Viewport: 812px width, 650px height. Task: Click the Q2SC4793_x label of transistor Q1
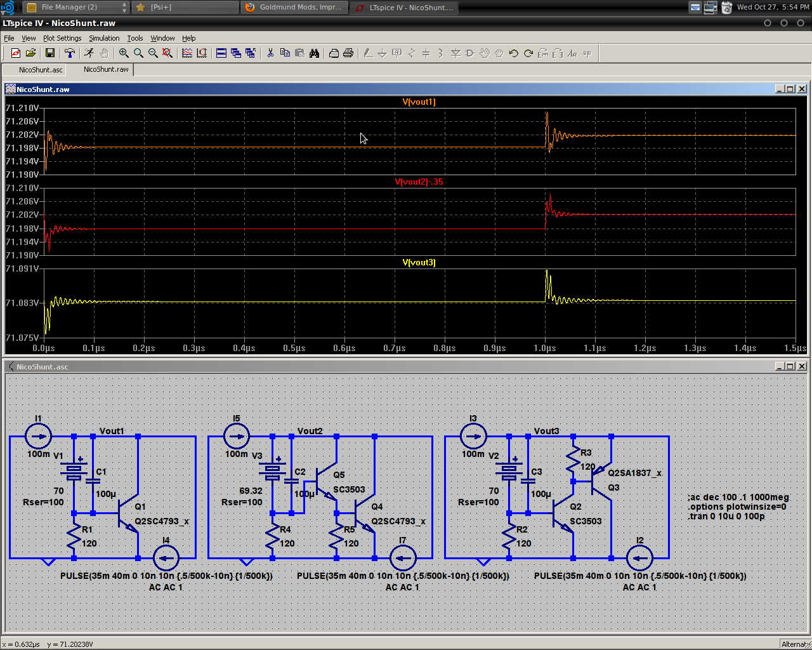162,521
